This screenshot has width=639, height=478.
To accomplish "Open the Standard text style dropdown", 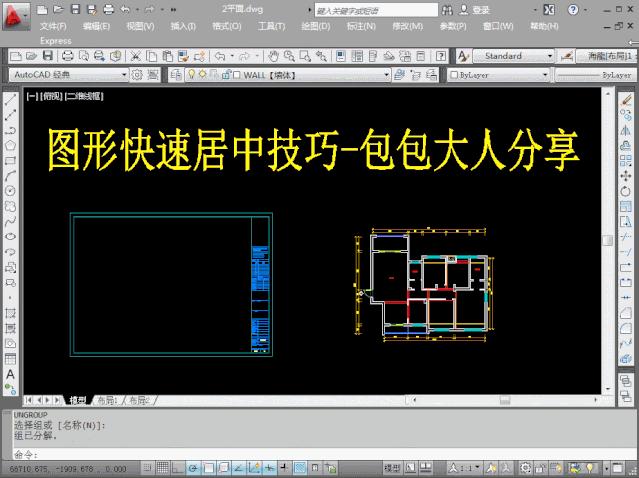I will (x=551, y=57).
